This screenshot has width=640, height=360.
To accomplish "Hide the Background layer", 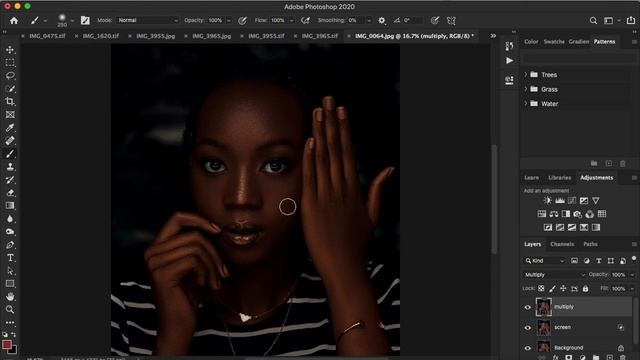I will tap(527, 348).
